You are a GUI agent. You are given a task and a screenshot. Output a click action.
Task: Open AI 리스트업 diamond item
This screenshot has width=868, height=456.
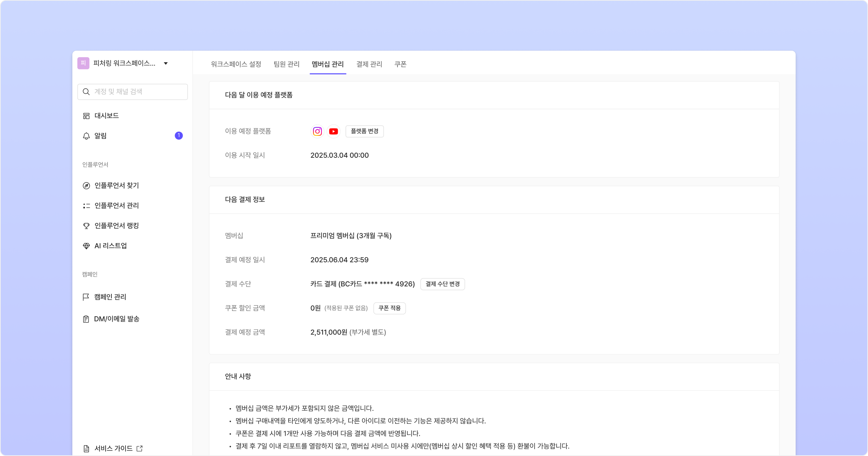tap(110, 246)
